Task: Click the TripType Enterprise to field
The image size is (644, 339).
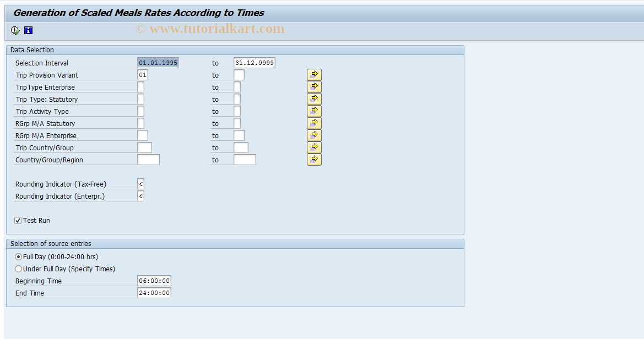Action: [237, 87]
